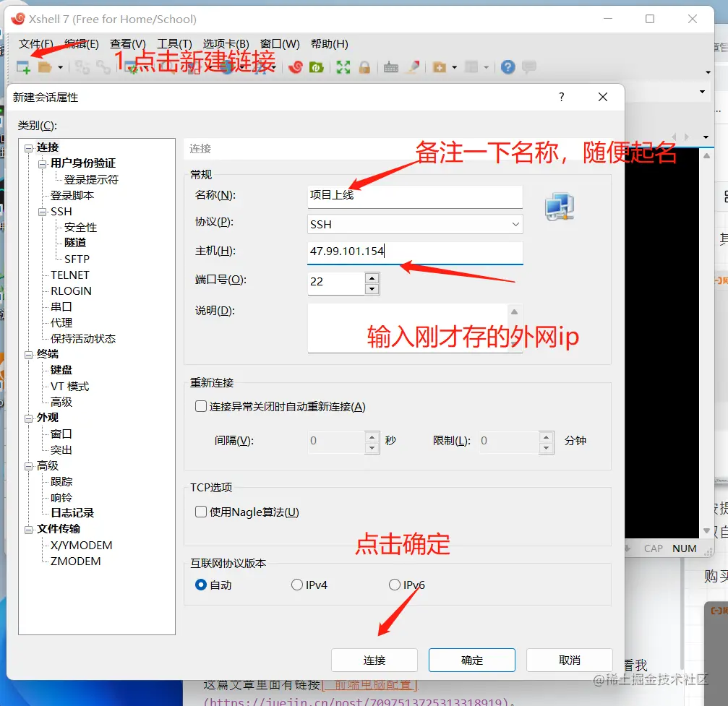Select 日志记录 in category tree

tap(72, 513)
